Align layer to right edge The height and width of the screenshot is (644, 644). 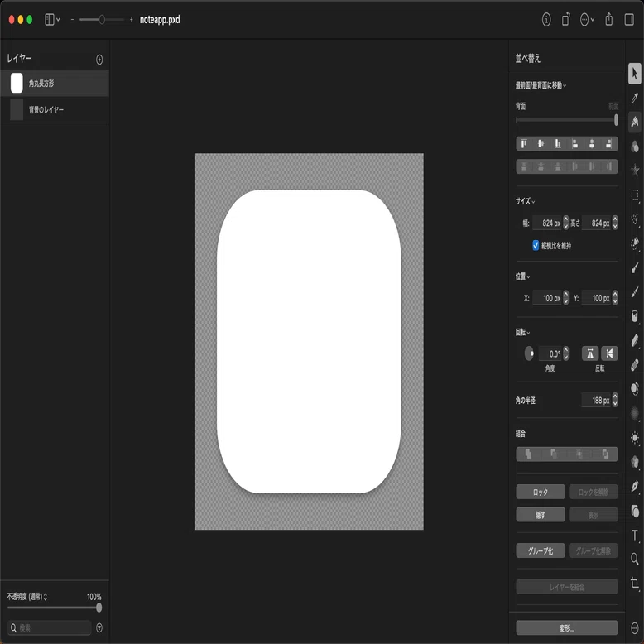608,144
